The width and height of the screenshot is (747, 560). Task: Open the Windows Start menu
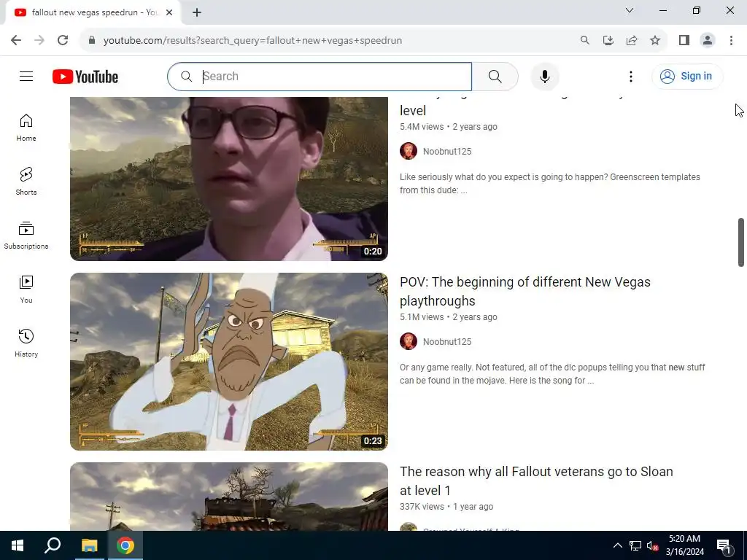click(18, 545)
